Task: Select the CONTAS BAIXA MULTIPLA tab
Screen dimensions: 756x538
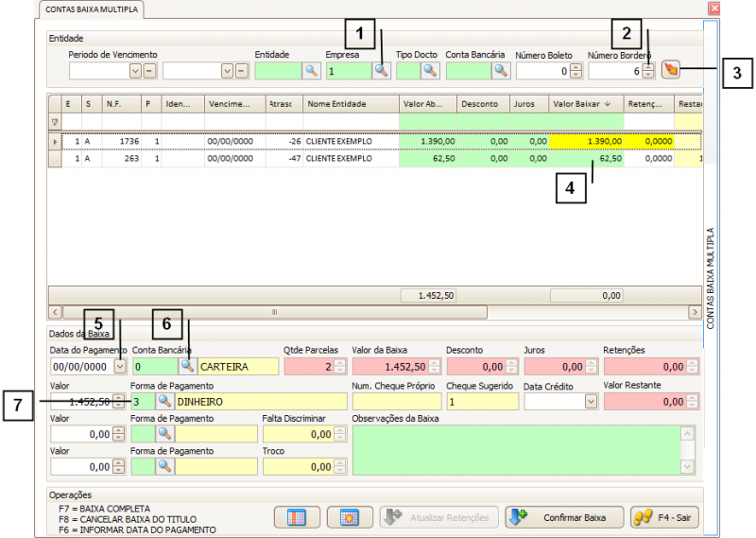Action: coord(90,9)
